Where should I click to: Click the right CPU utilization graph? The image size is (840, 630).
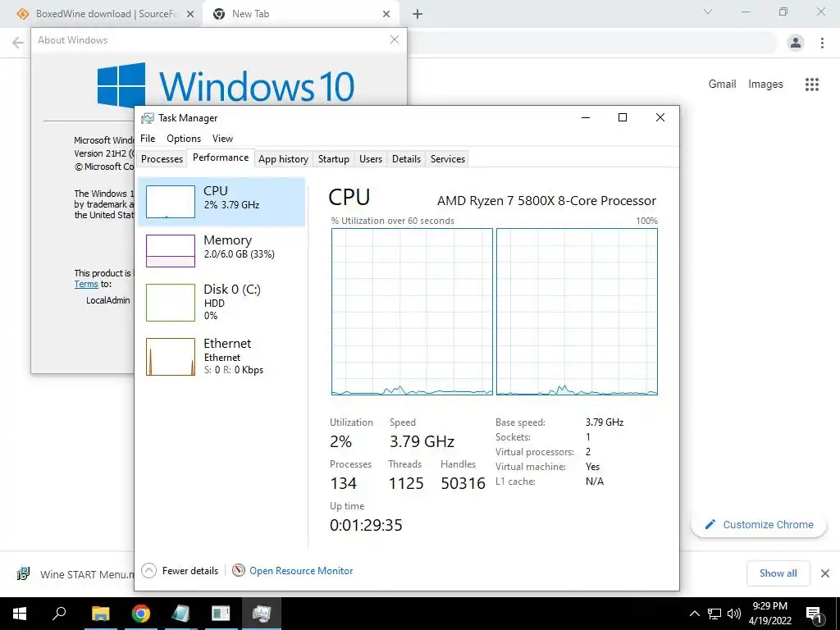(x=577, y=312)
